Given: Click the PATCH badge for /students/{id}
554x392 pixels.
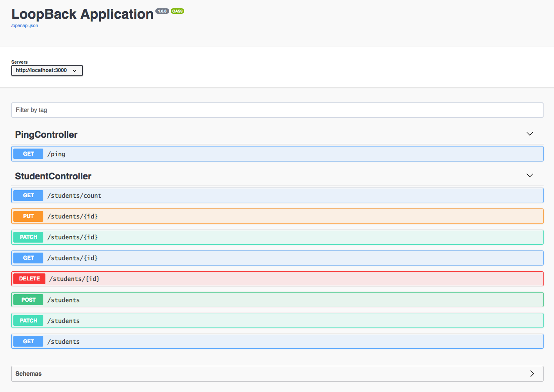Looking at the screenshot, I should (x=28, y=237).
